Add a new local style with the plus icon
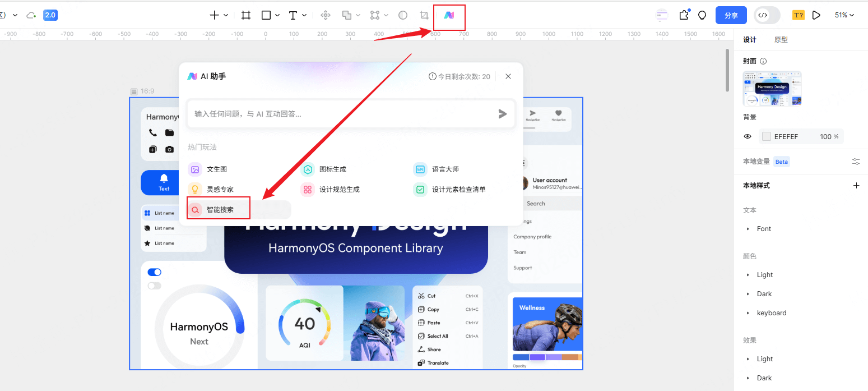Image resolution: width=868 pixels, height=391 pixels. 856,186
